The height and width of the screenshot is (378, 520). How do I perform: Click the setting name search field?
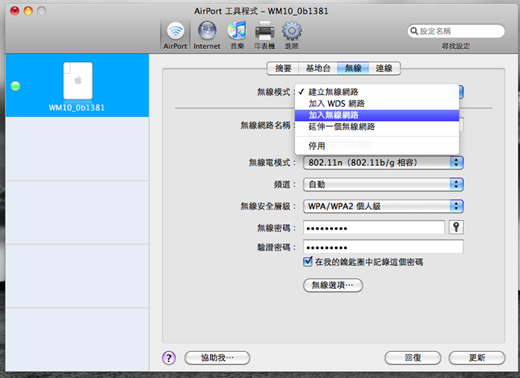[456, 31]
